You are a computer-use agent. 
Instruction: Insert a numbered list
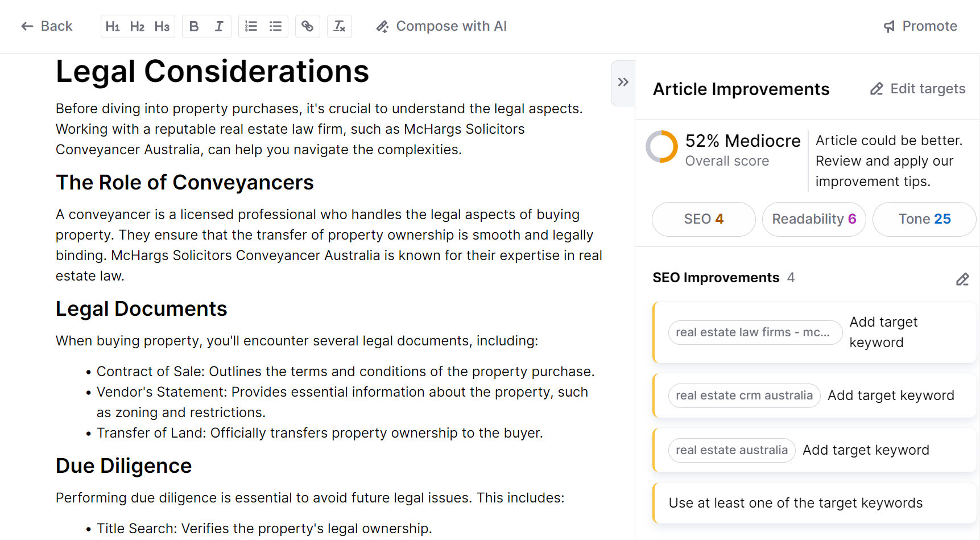pos(251,26)
